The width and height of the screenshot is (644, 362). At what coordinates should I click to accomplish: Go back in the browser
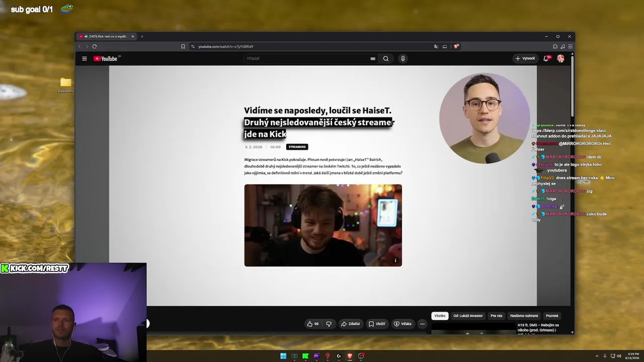79,46
